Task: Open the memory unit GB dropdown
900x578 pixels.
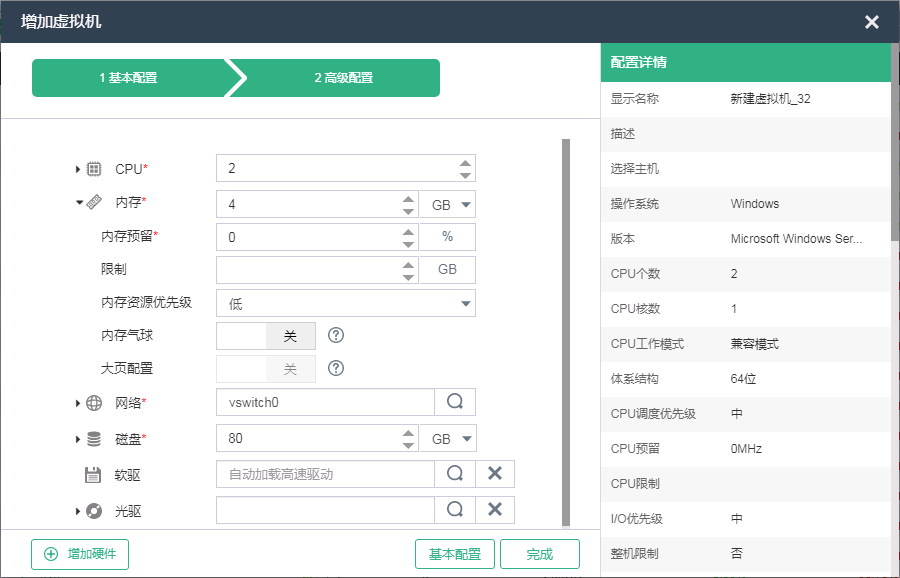Action: point(447,205)
